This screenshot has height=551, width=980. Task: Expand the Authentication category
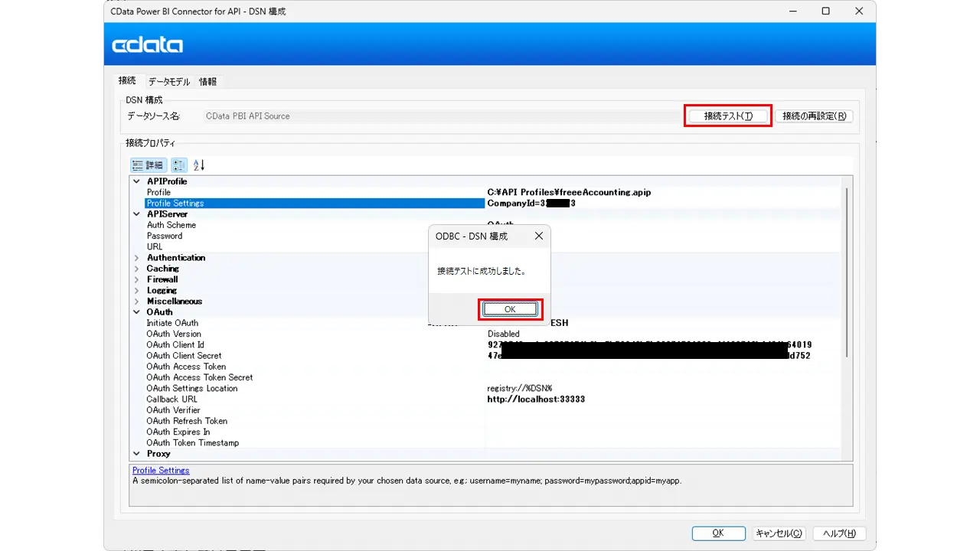click(136, 258)
